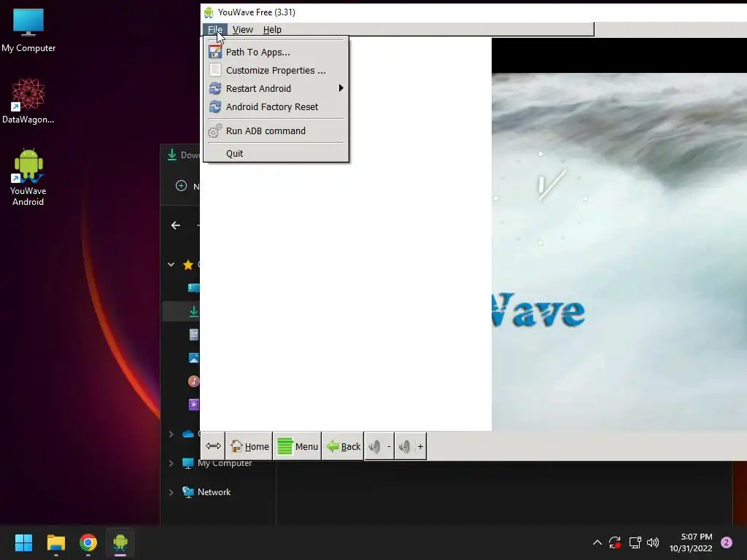Select the YouWave Android desktop shortcut
The image size is (747, 560).
28,177
